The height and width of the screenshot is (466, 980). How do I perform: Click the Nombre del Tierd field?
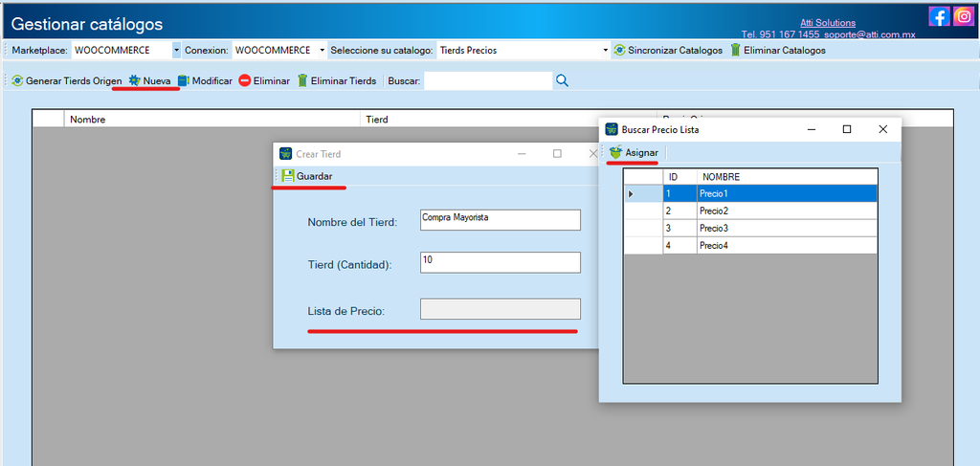pos(500,220)
